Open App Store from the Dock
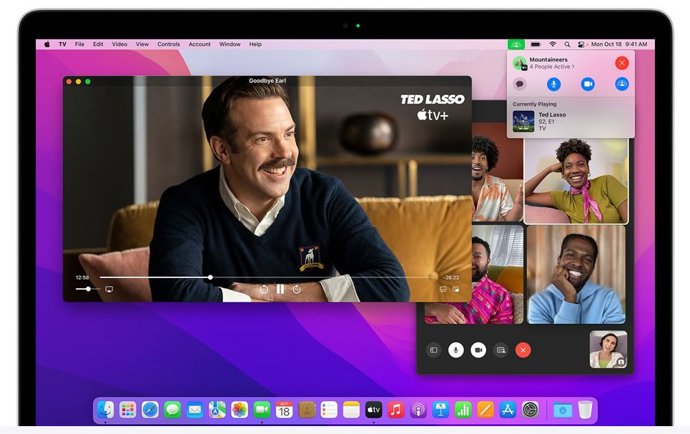Screen dimensions: 690x434 click(x=507, y=410)
